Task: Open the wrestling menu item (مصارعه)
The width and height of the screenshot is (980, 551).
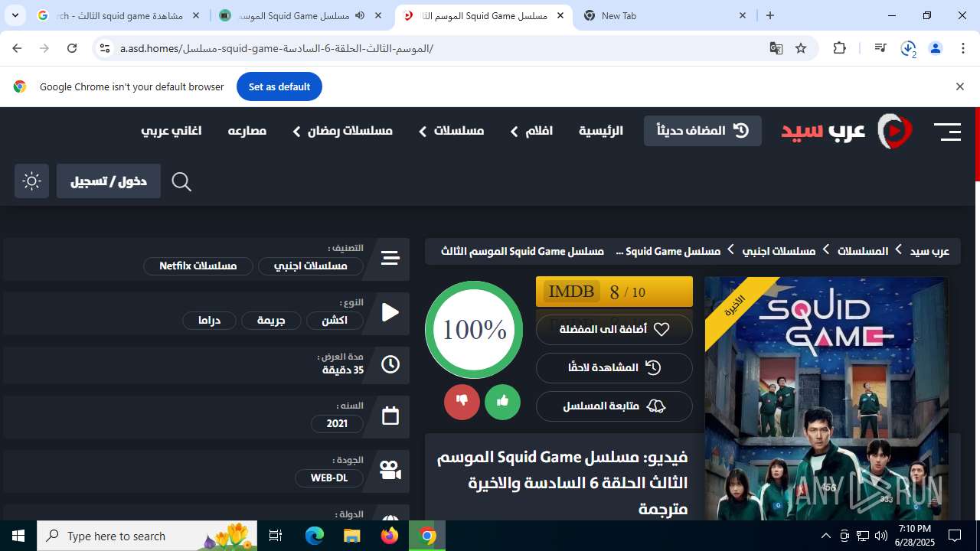Action: (247, 131)
